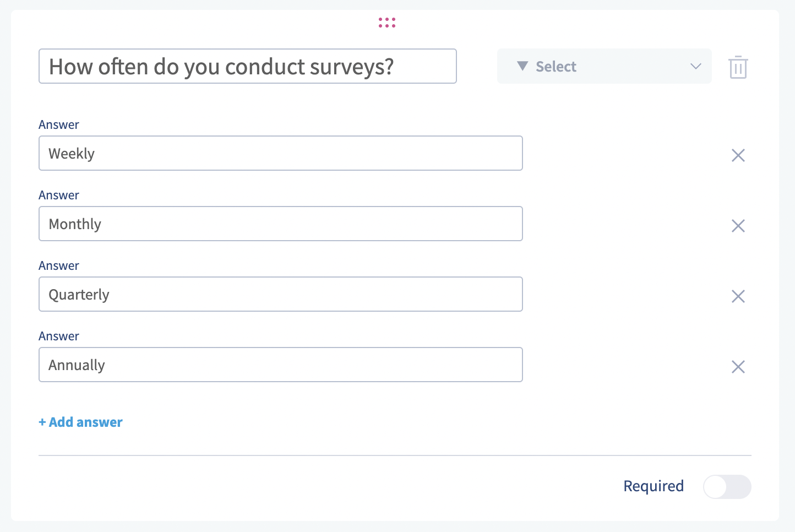This screenshot has height=532, width=795.
Task: Click the triangle icon beside Select
Action: click(522, 66)
